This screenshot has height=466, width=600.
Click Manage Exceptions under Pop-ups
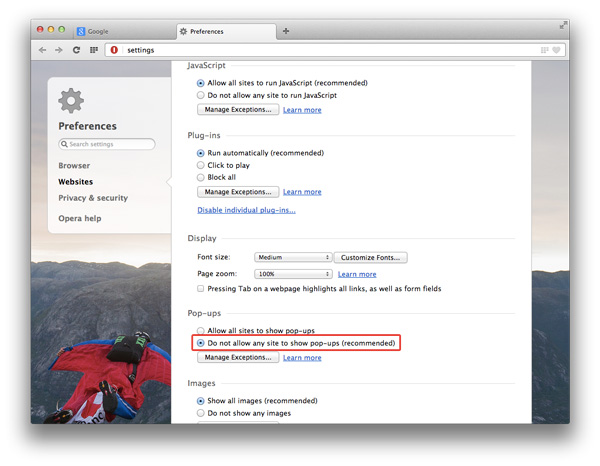[x=237, y=357]
